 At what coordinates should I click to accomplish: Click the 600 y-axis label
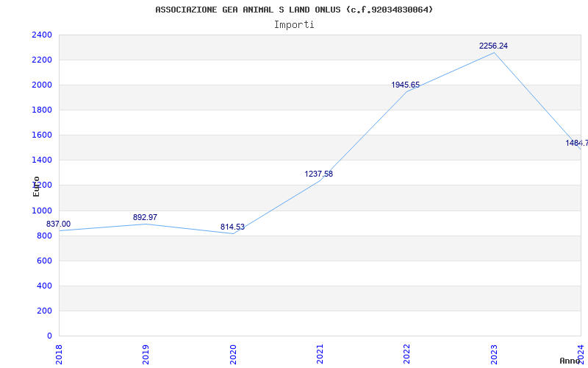click(x=44, y=261)
